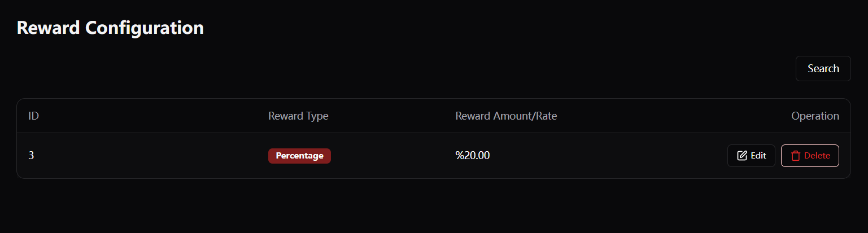Open the Search button
868x233 pixels.
(823, 69)
